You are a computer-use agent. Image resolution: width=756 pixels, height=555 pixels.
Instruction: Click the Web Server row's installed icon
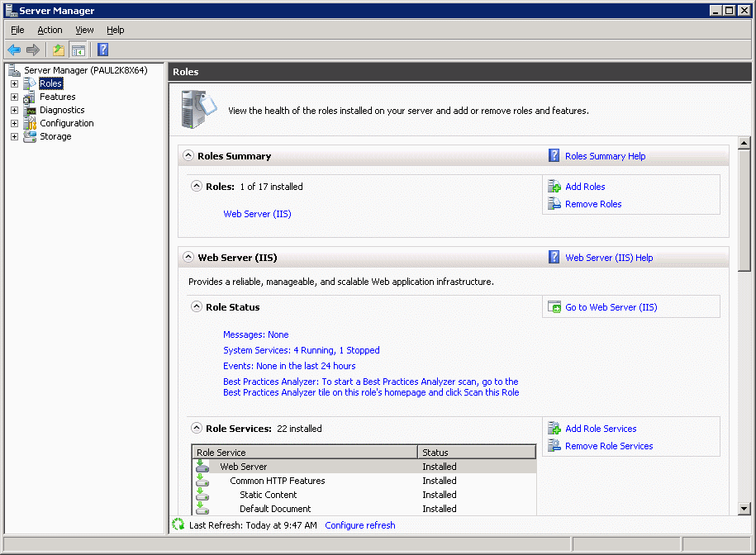(202, 466)
